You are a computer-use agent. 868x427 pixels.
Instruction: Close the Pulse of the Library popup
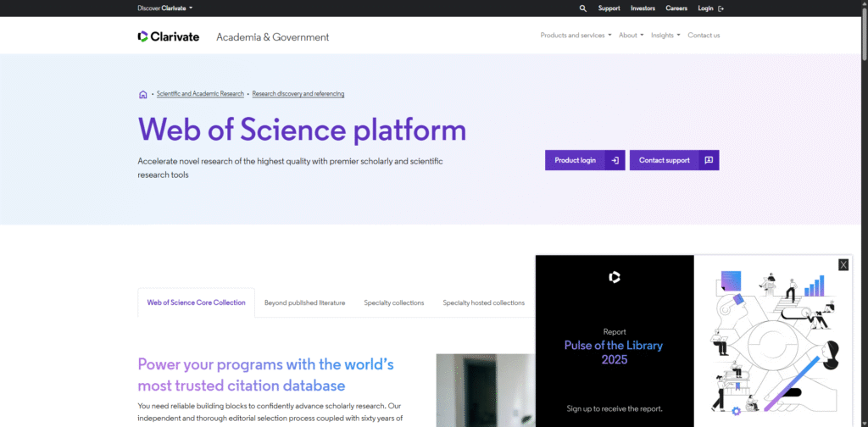coord(843,264)
